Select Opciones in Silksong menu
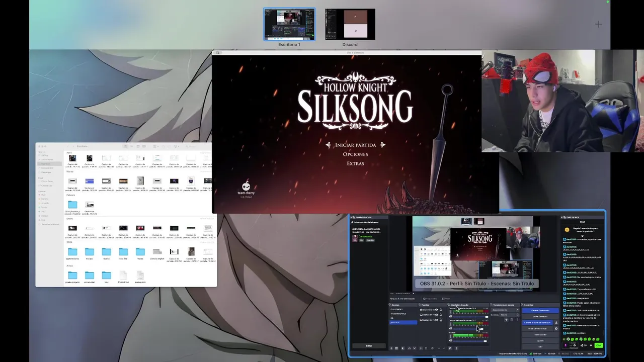644x362 pixels. click(x=355, y=154)
